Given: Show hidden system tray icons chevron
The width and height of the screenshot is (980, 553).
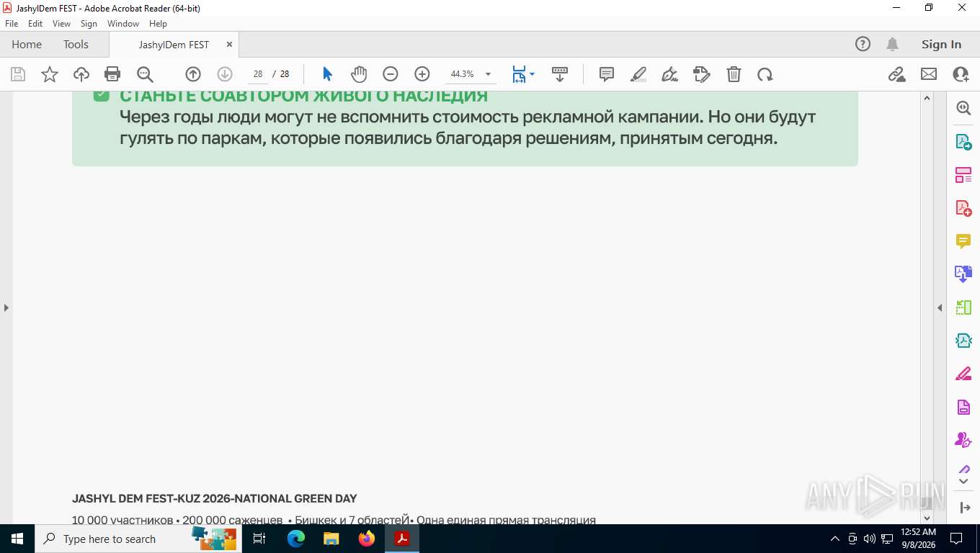Looking at the screenshot, I should pyautogui.click(x=835, y=539).
